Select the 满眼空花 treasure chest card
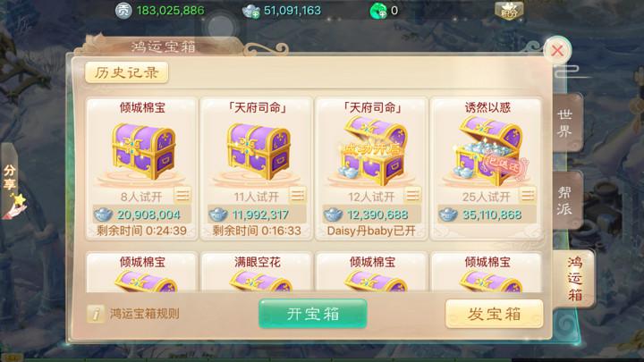 [257, 272]
